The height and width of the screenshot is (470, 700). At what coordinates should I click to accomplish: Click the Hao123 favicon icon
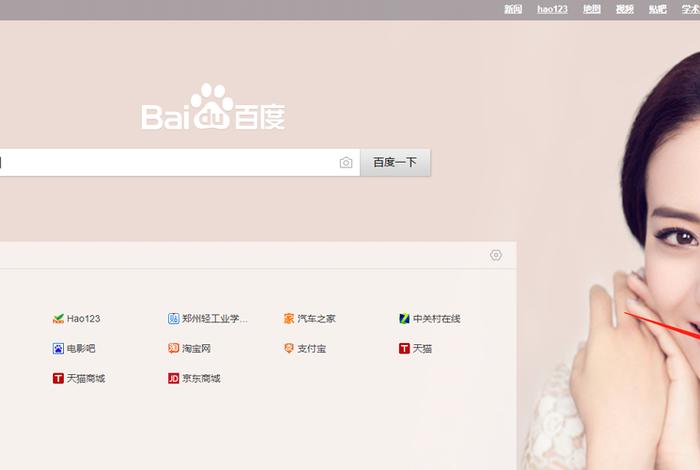[58, 319]
